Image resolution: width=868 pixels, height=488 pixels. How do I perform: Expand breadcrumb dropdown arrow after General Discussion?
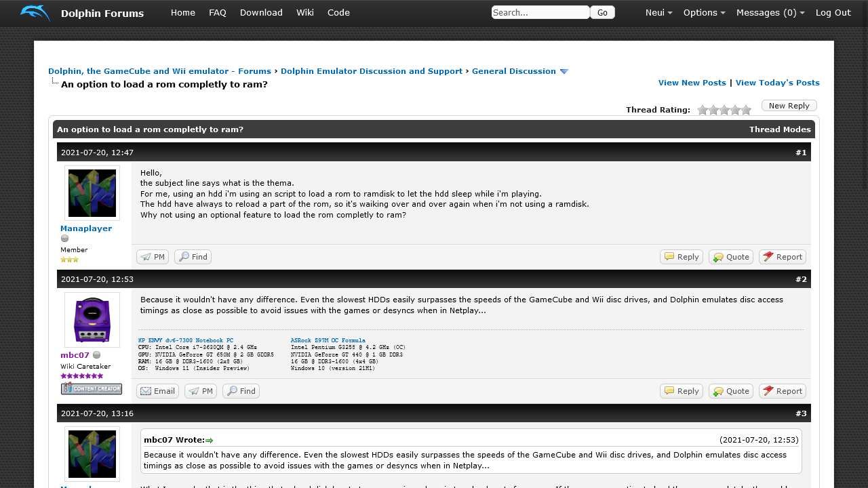click(x=564, y=72)
